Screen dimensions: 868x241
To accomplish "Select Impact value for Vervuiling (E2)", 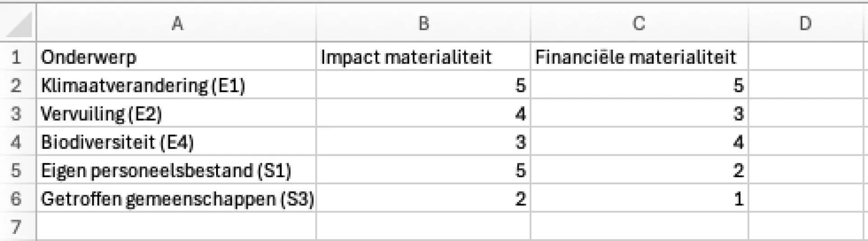I will pos(423,114).
